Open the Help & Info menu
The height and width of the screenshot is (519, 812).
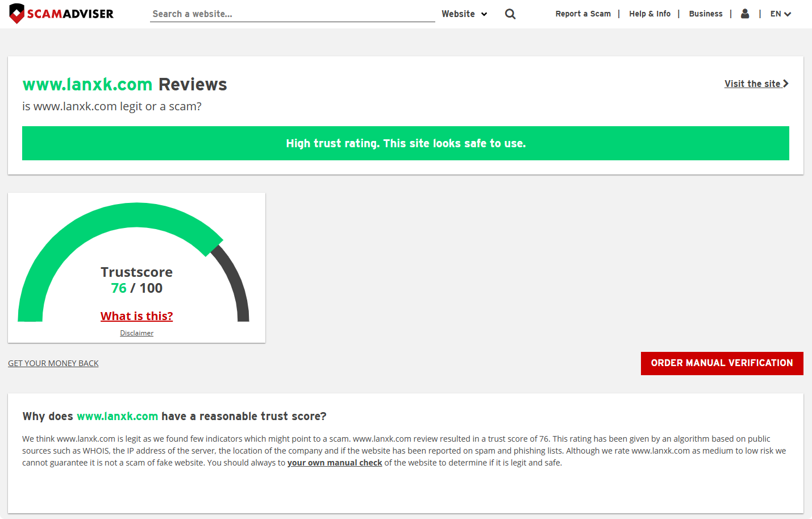649,14
